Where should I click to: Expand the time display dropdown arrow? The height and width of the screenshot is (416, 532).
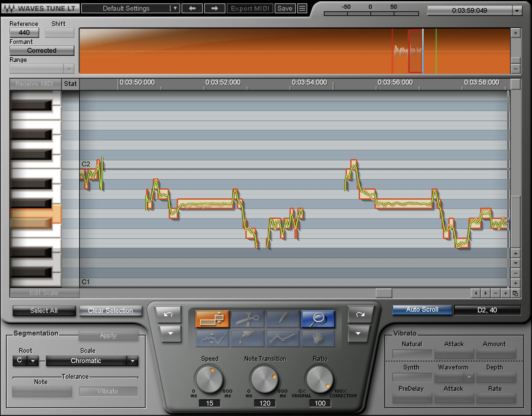tap(517, 10)
